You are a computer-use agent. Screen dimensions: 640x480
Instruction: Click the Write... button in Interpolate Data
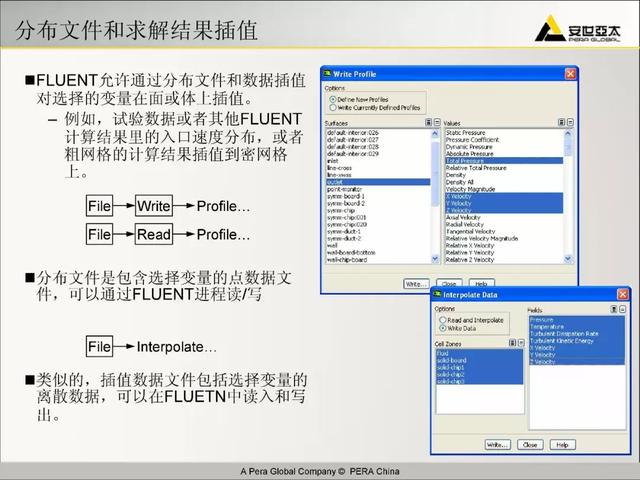coord(498,444)
